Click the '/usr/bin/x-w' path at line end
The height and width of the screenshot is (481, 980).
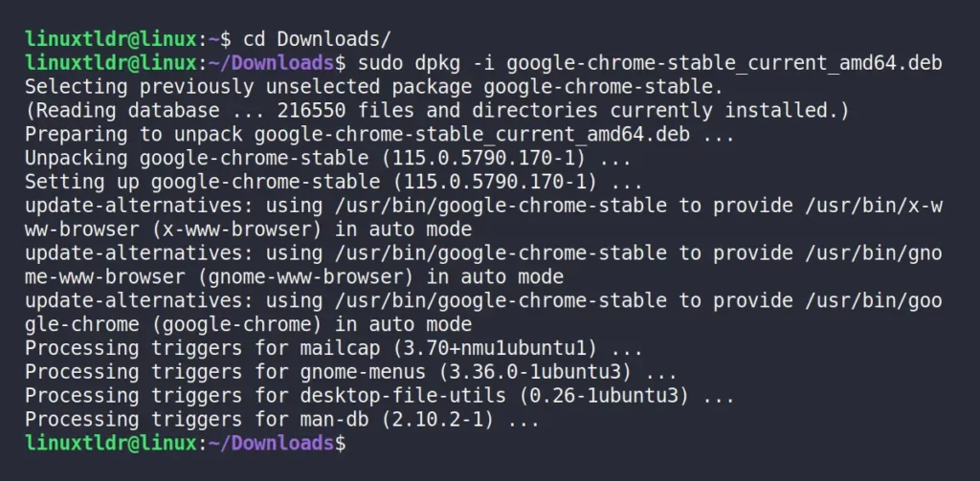873,206
